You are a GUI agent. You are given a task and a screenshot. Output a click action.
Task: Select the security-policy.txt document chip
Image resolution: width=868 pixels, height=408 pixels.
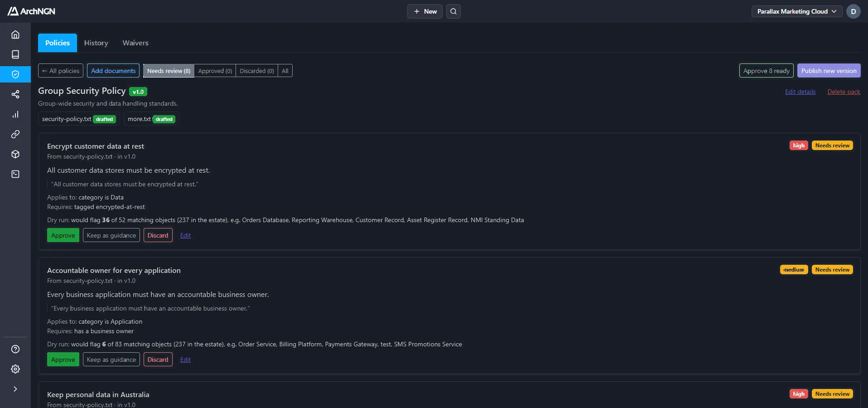(79, 119)
